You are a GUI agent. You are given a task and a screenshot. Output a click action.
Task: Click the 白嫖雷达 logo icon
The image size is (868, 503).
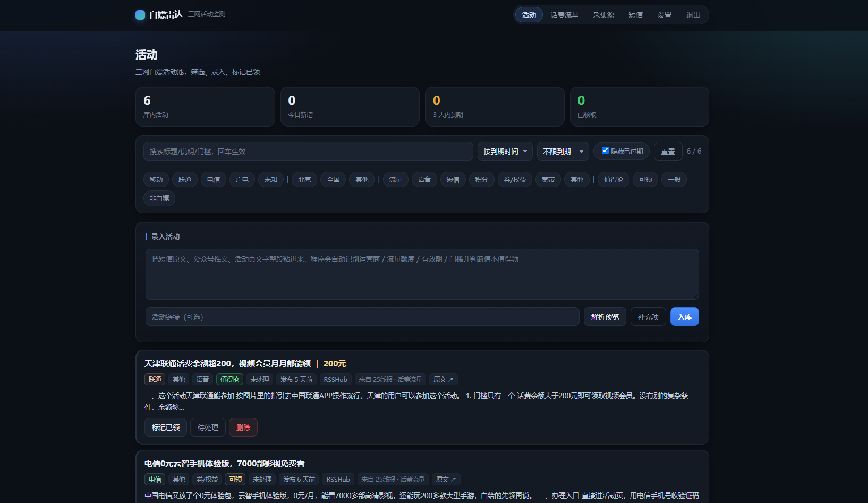(x=140, y=15)
